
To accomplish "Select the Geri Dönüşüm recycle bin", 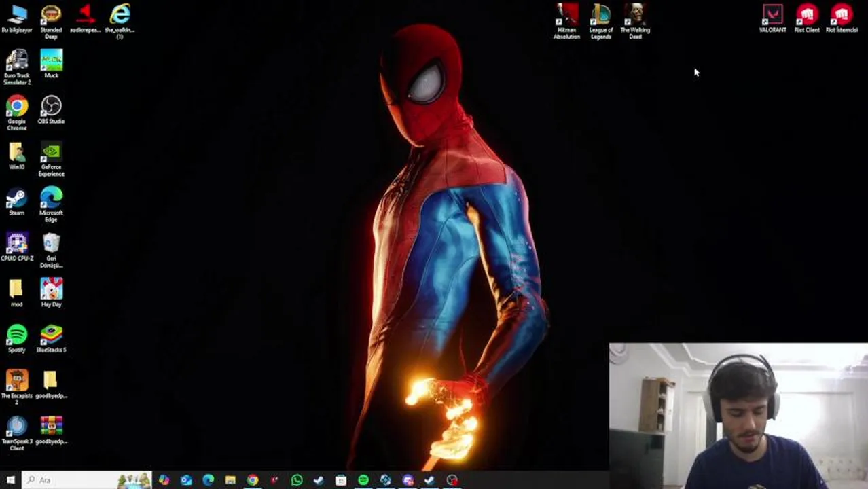I will (x=51, y=251).
